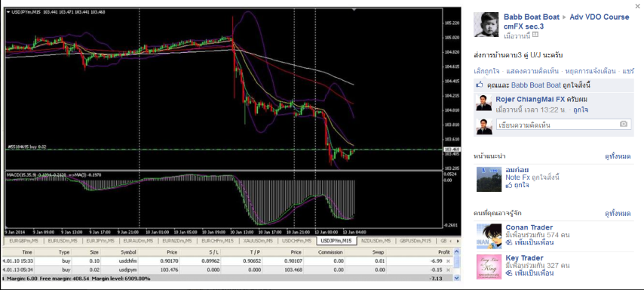Screen dimensions: 644x290
Task: Close the photo viewer with X icon
Action: tap(637, 6)
